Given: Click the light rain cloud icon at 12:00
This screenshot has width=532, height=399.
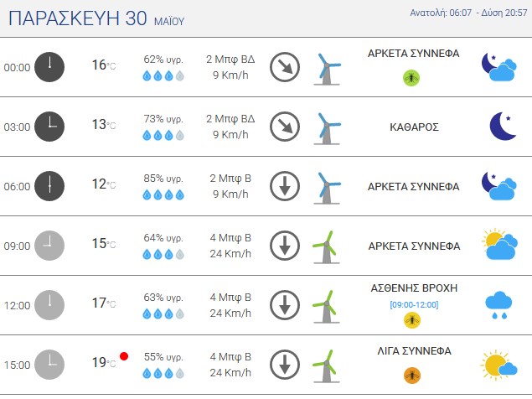Looking at the screenshot, I should [498, 304].
